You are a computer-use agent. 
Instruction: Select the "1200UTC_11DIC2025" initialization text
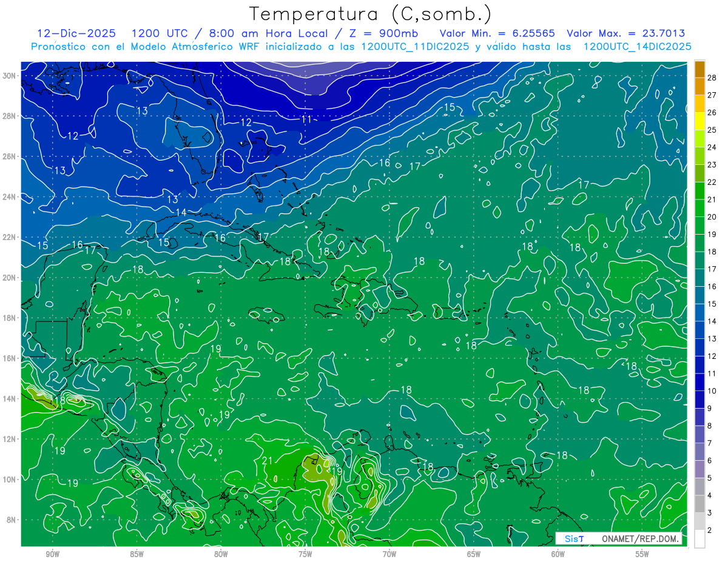pyautogui.click(x=415, y=47)
